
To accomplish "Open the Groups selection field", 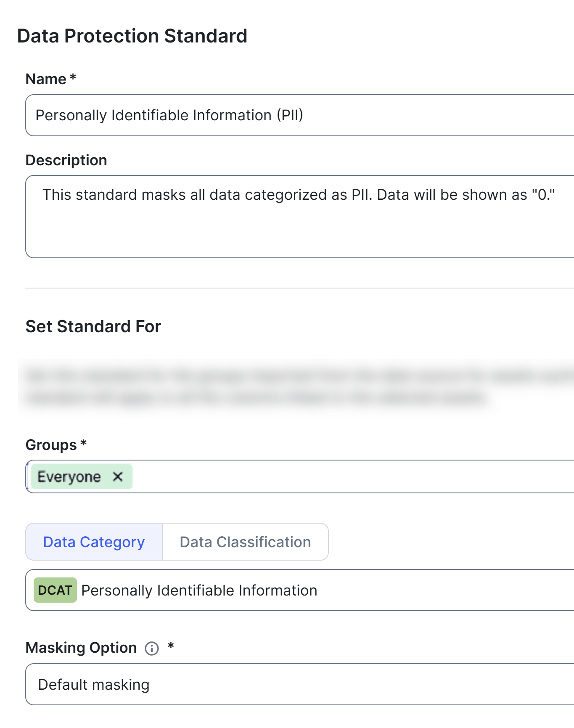I will point(294,477).
